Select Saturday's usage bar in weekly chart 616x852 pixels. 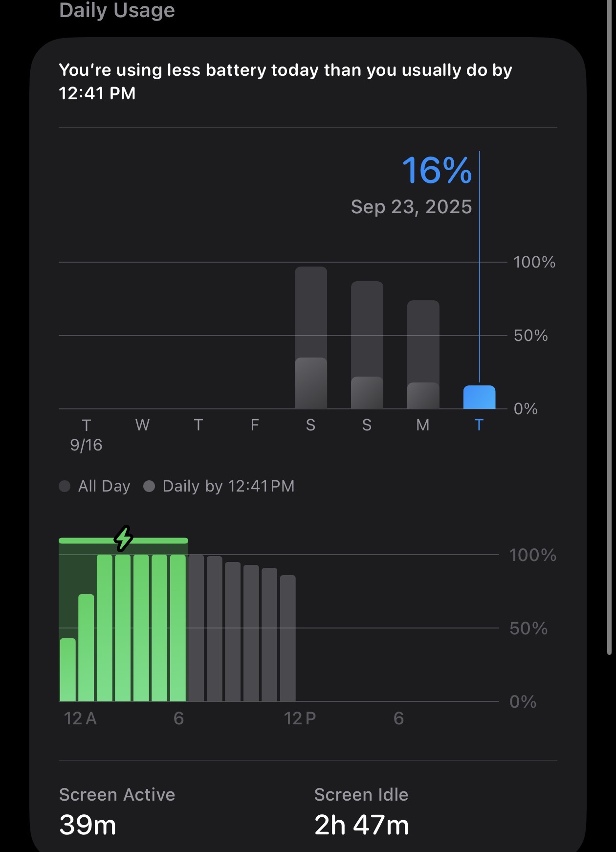[x=311, y=337]
